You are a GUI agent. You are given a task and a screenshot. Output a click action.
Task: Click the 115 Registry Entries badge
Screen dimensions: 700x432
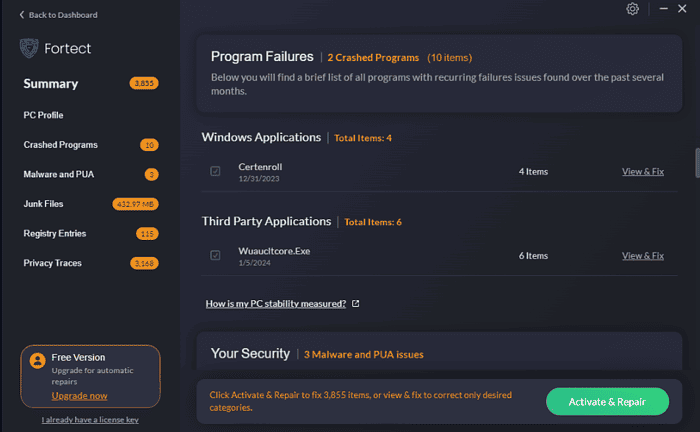pyautogui.click(x=147, y=233)
